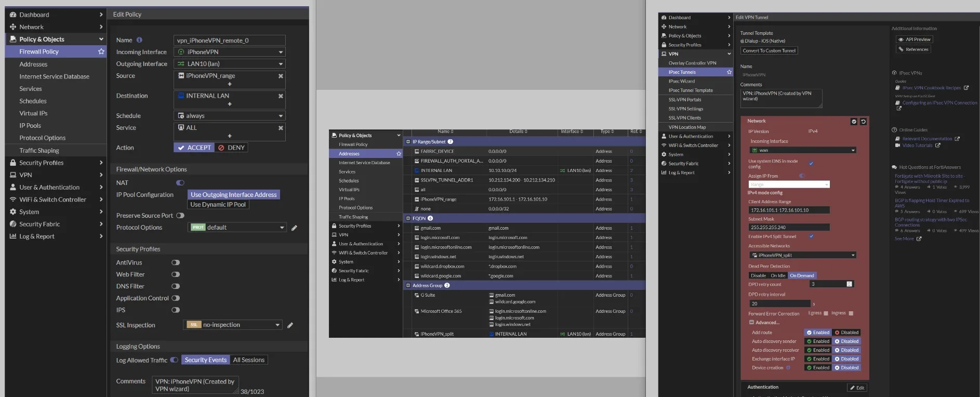
Task: Edit SSL Inspection profile with pencil icon
Action: (290, 325)
